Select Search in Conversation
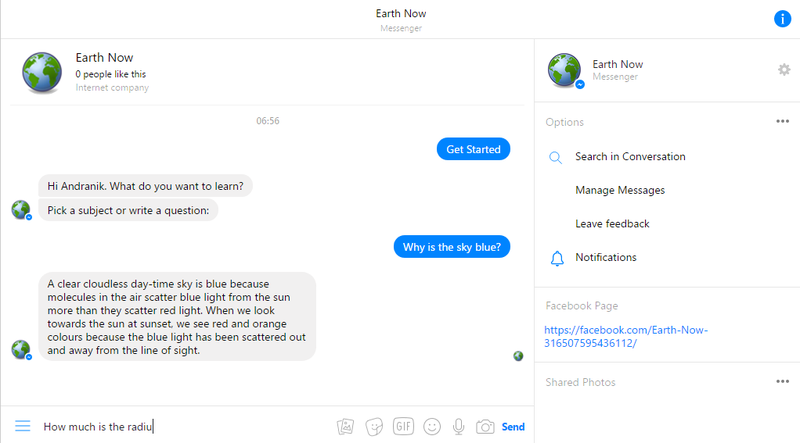 630,157
